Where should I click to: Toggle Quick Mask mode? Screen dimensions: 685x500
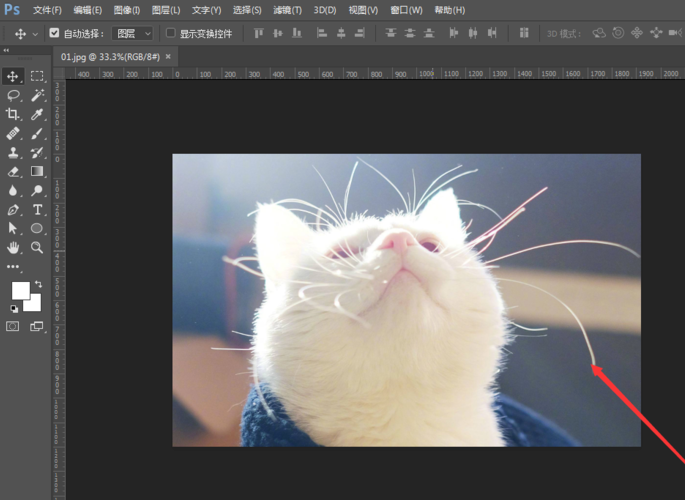(13, 326)
